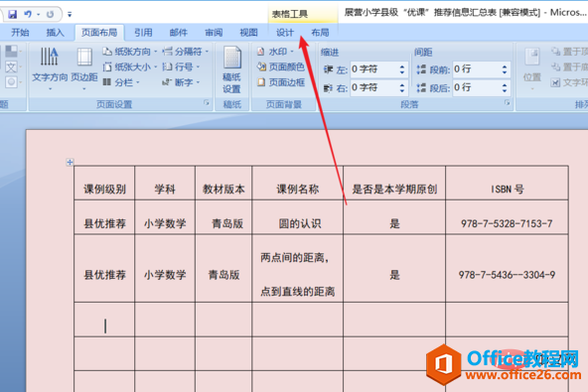The width and height of the screenshot is (588, 392).
Task: Click the 稿纸设置 manuscript paper icon
Action: pos(231,69)
